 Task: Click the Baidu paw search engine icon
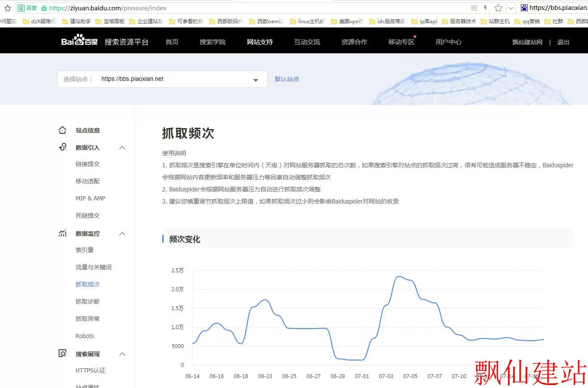524,8
